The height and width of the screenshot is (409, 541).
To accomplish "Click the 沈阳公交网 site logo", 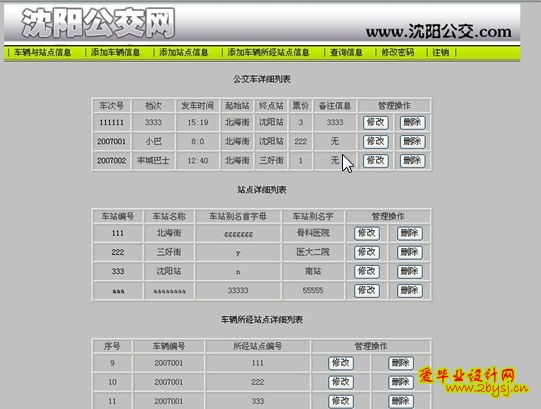I will (99, 23).
